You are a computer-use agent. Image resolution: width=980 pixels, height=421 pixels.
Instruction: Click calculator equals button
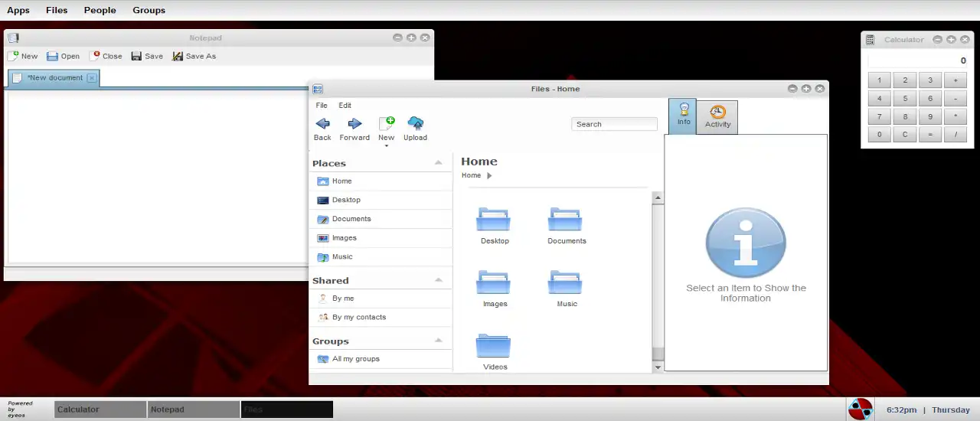coord(929,135)
